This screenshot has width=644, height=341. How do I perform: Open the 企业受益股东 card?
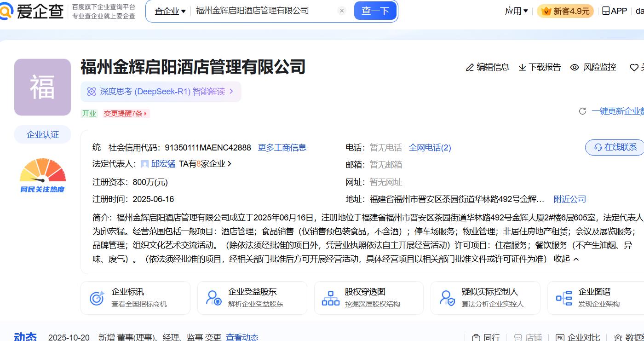coord(252,298)
